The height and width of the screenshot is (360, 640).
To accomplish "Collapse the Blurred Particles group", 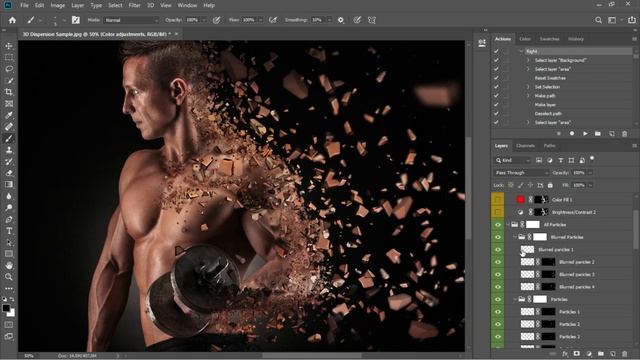I will (515, 237).
